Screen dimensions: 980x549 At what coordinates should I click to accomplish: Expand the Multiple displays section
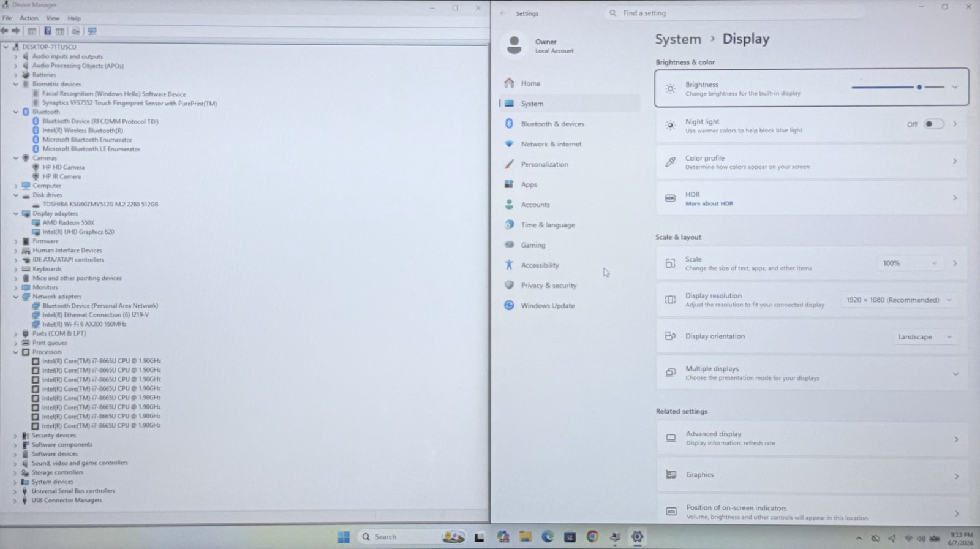[x=956, y=374]
